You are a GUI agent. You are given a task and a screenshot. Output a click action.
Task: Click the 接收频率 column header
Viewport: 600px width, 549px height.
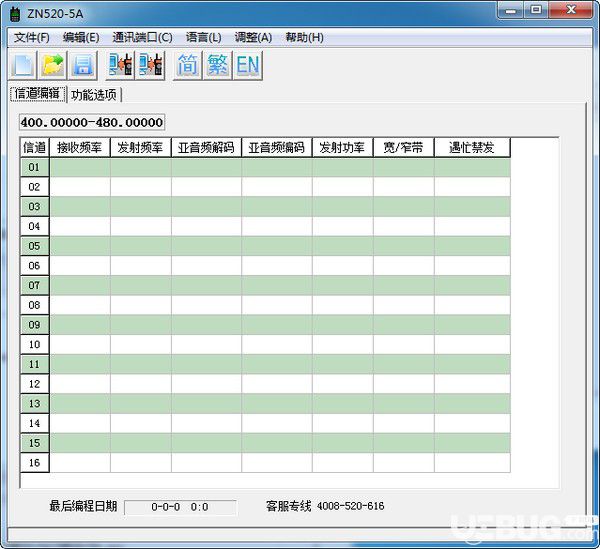click(80, 147)
